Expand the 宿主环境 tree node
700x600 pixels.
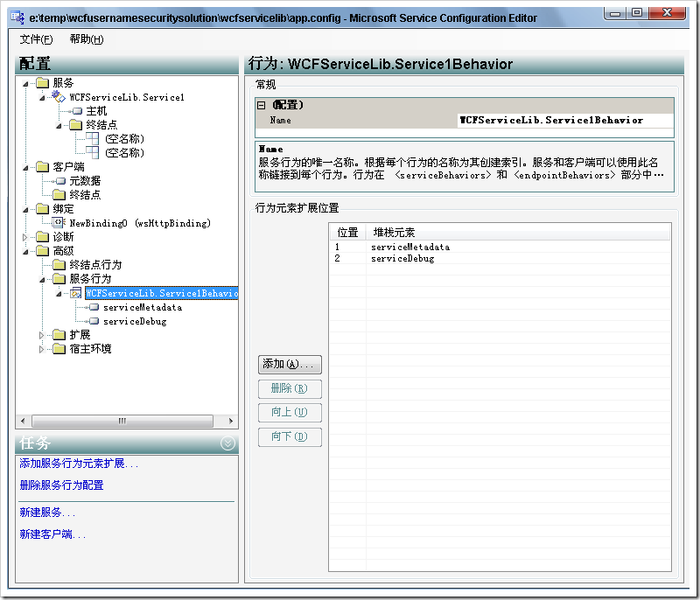(x=41, y=349)
